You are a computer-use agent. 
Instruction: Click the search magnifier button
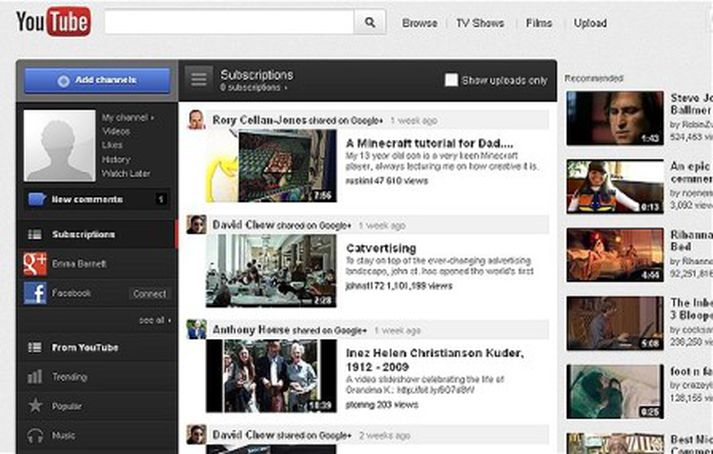[370, 22]
